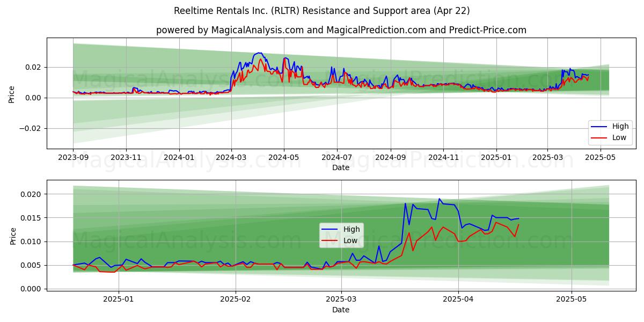This screenshot has height=322, width=644.
Task: Click the lower chart's 'Date' axis label
Action: pos(341,310)
